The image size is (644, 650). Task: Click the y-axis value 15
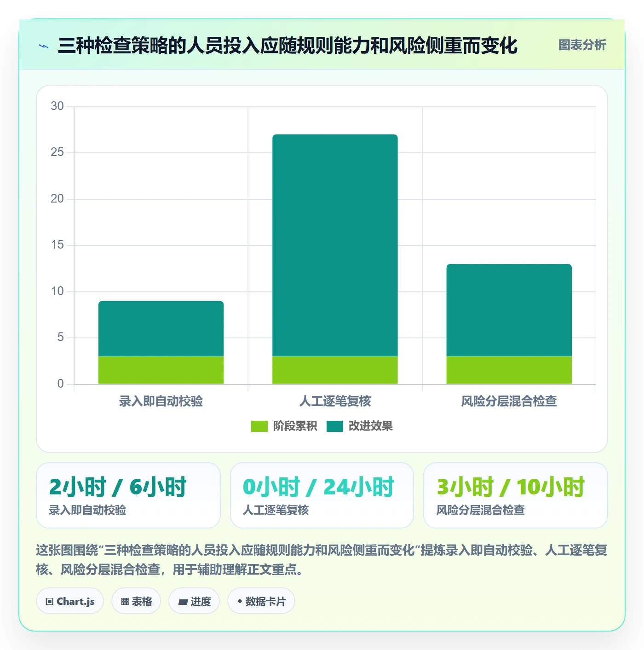tap(57, 245)
